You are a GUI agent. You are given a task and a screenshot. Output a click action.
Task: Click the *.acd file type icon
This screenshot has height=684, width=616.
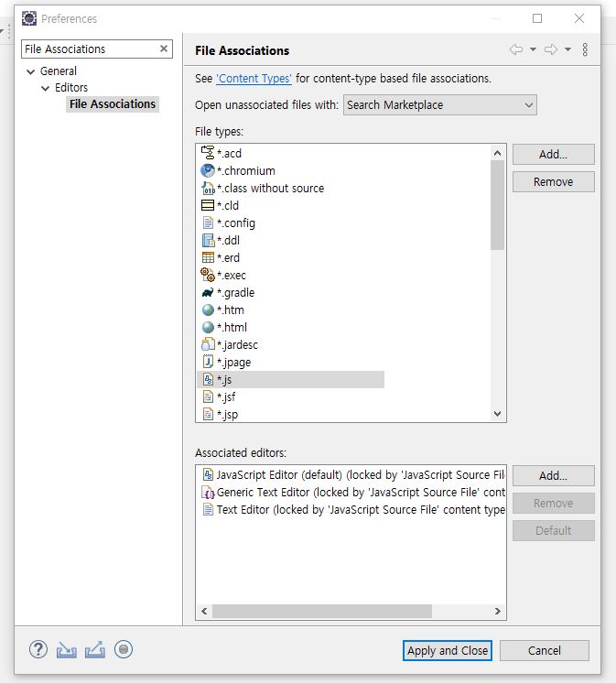[208, 153]
